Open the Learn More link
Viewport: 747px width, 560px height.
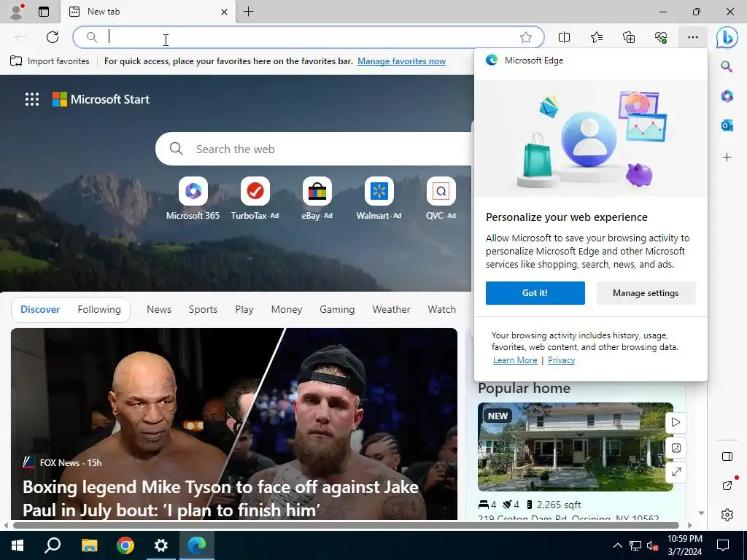pos(515,360)
